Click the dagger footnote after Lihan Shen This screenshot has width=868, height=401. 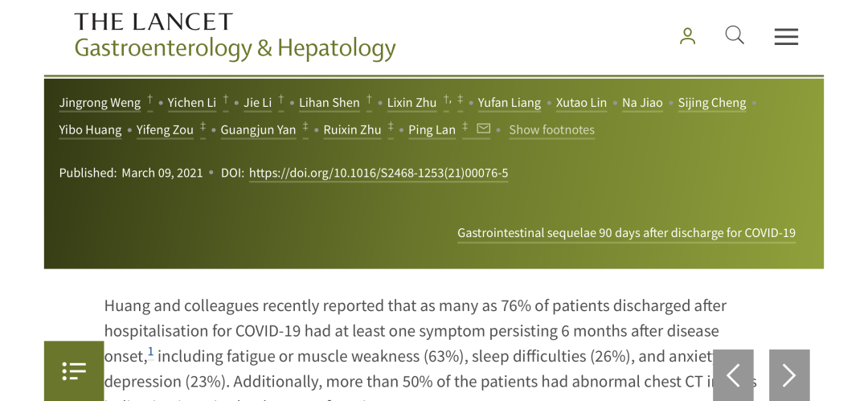pyautogui.click(x=369, y=100)
